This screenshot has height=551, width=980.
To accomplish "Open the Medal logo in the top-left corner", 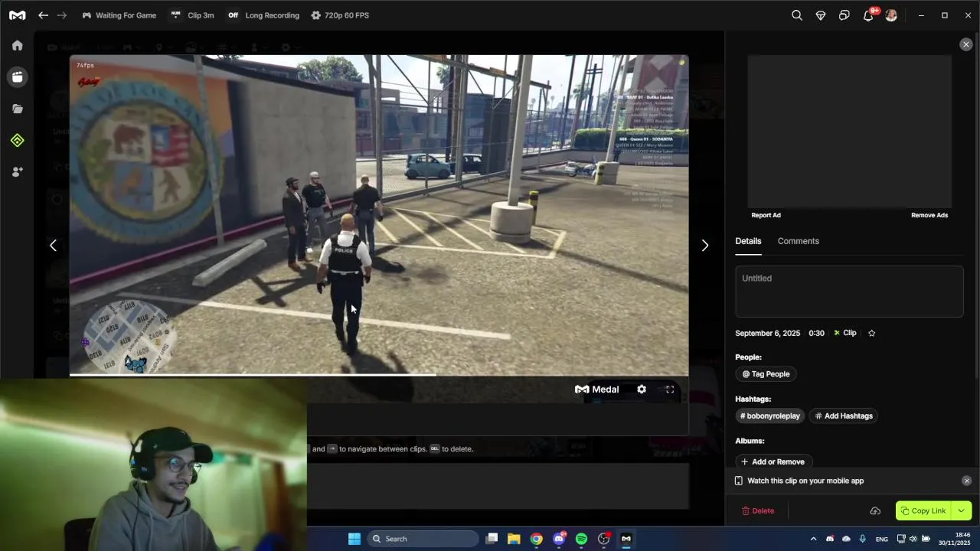I will pos(17,15).
